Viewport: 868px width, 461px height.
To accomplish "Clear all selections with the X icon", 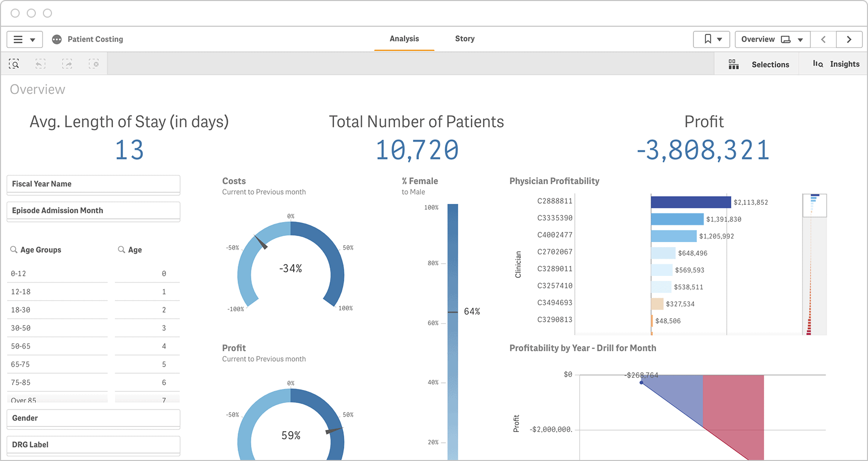I will [x=94, y=64].
